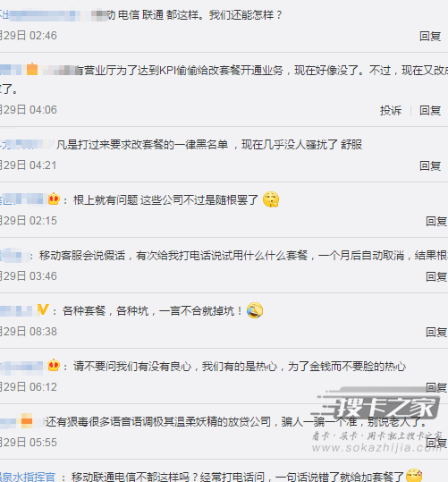This screenshot has width=448, height=482.
Task: Click the 搜卡之家 watermark logo
Action: click(x=380, y=407)
